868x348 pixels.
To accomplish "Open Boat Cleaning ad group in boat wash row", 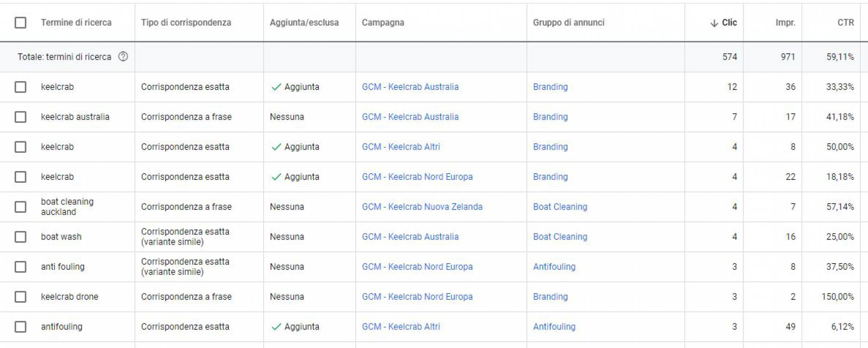I will [x=560, y=237].
